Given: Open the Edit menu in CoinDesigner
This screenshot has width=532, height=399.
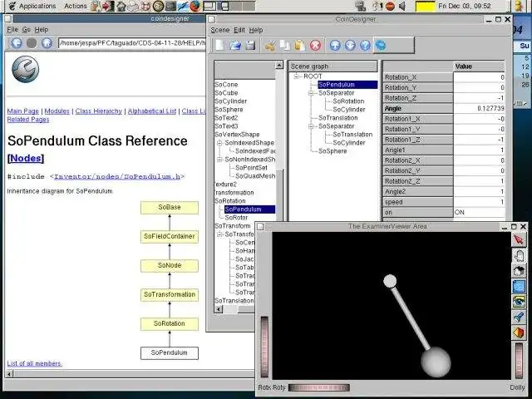Looking at the screenshot, I should tap(239, 30).
